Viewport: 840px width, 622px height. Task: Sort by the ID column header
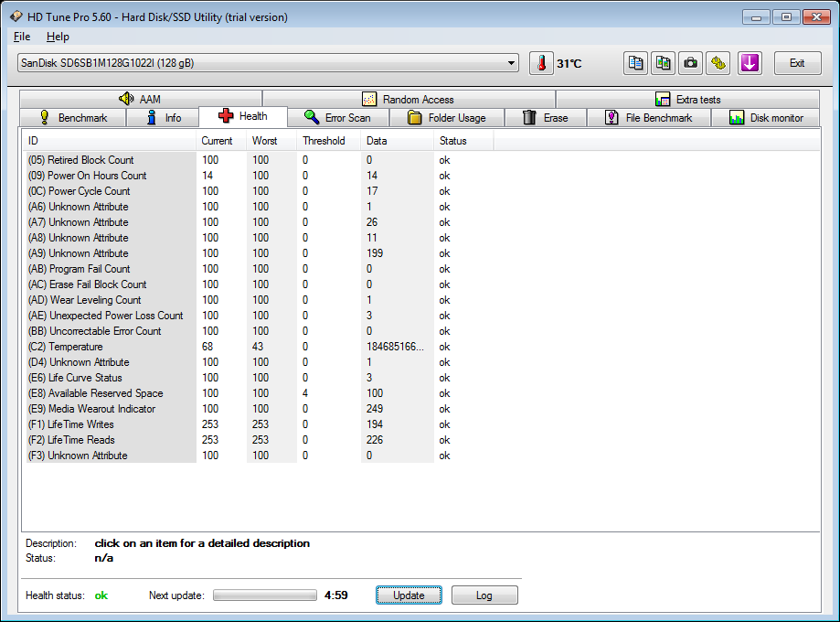110,141
